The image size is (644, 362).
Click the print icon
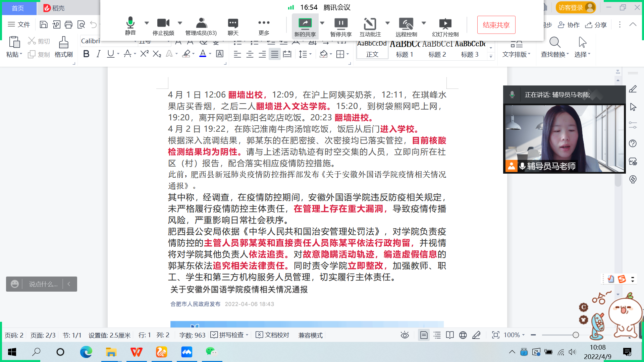68,24
